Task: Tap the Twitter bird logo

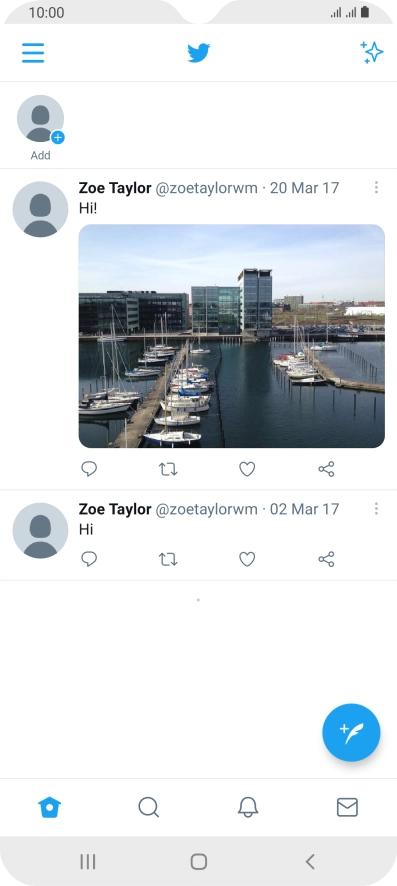Action: pos(199,53)
